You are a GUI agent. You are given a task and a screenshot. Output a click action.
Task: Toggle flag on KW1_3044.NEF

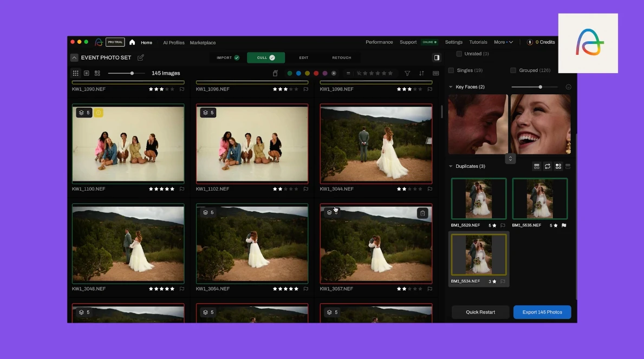430,189
